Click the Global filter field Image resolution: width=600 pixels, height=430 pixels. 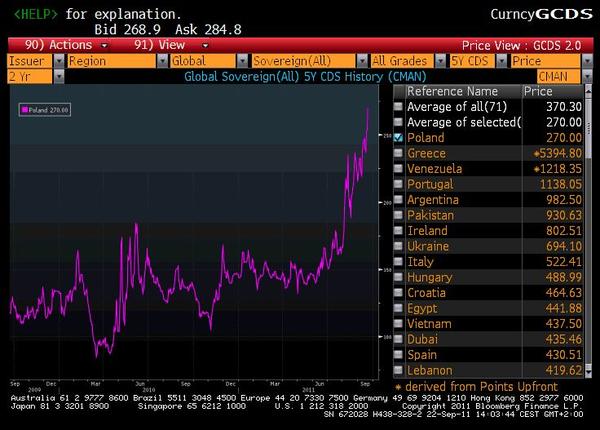coord(204,61)
